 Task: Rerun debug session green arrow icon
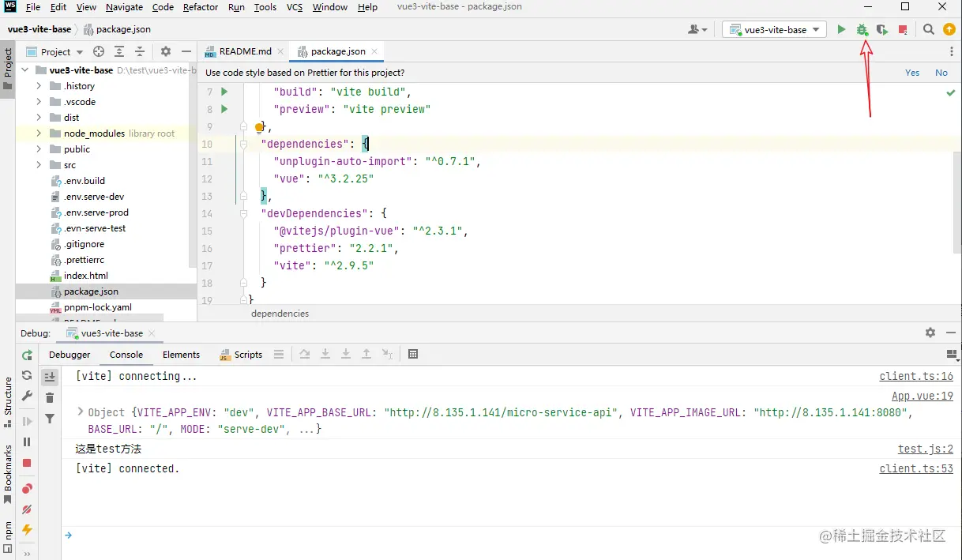(28, 355)
